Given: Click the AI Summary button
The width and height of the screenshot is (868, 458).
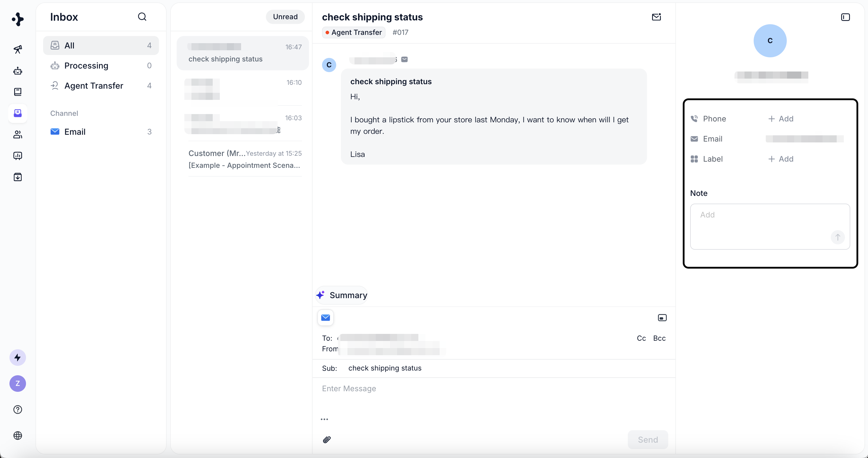Looking at the screenshot, I should [x=342, y=295].
